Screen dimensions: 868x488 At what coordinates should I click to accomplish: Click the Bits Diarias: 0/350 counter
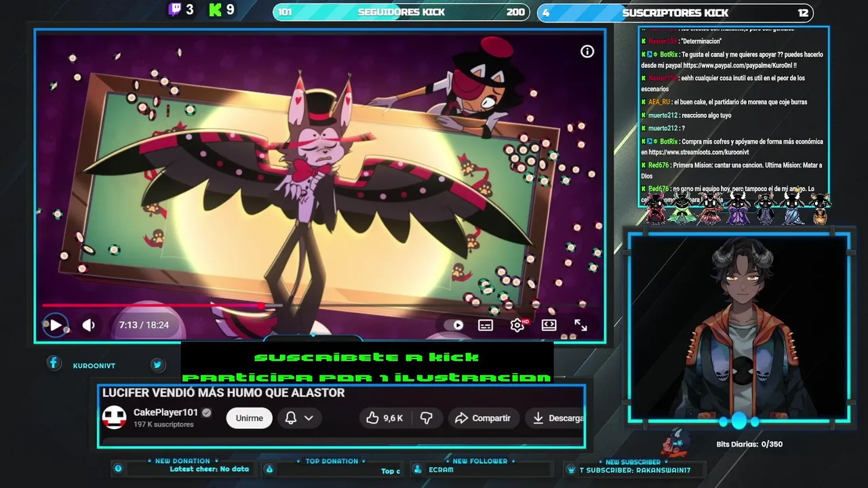(749, 445)
